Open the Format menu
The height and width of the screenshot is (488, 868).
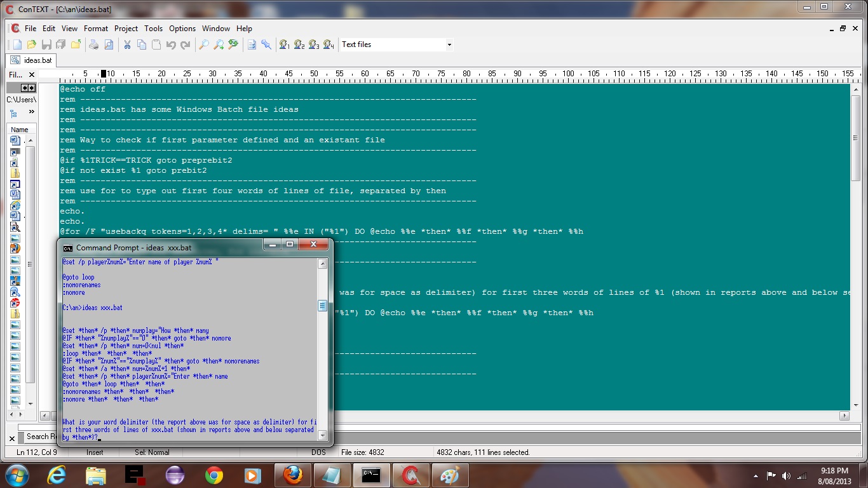click(x=96, y=29)
